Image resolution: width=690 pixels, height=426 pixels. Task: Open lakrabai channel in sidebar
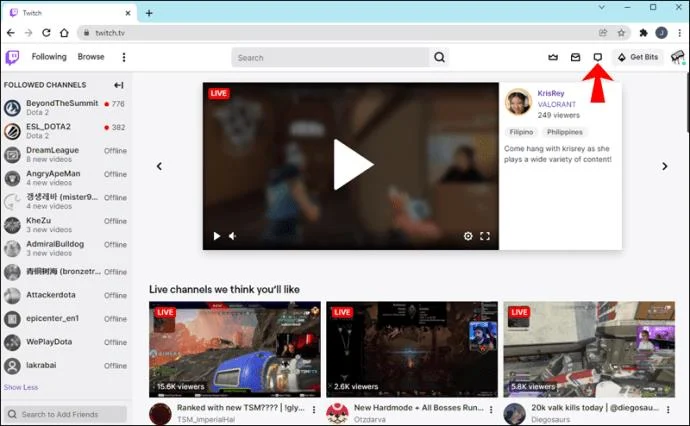point(65,365)
